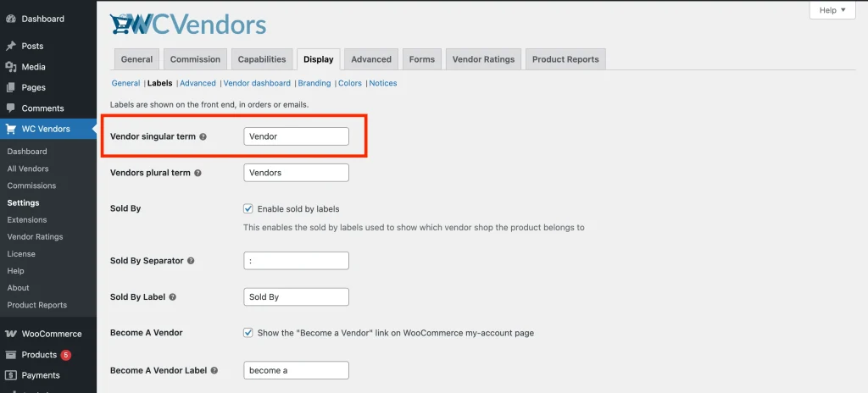Click the Comments speech bubble icon
Image resolution: width=868 pixels, height=393 pixels.
click(x=10, y=108)
